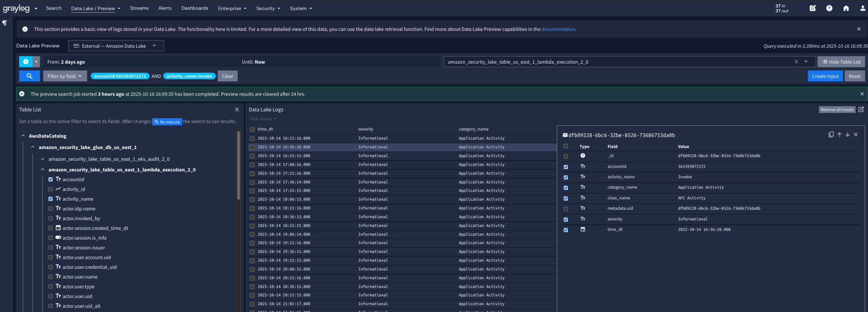Open the previous message using up arrow
This screenshot has width=868, height=312.
click(x=840, y=134)
